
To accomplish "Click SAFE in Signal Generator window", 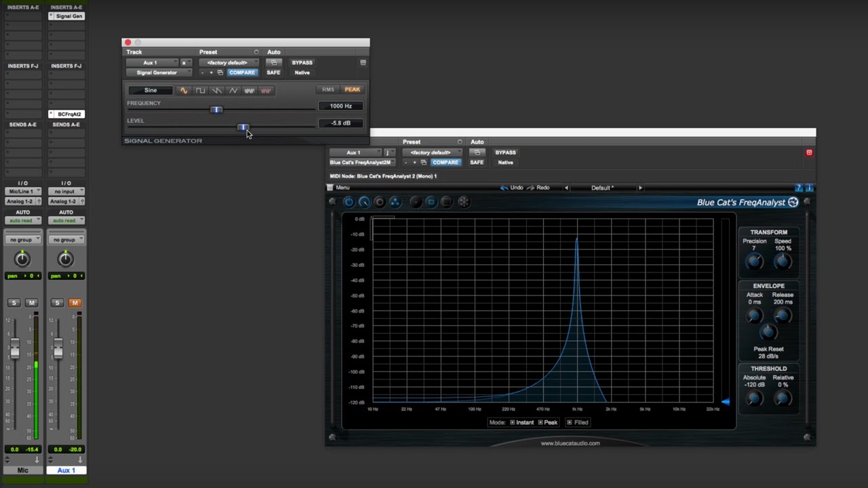I will coord(273,73).
